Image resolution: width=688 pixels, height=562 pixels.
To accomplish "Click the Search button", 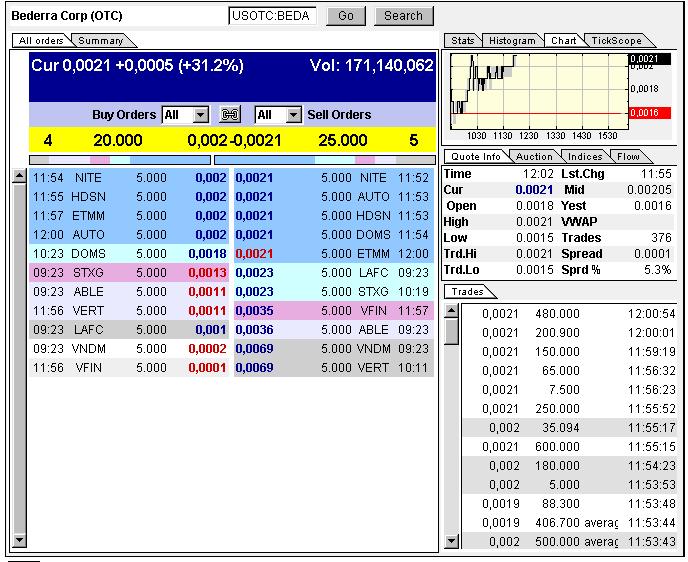I will [x=403, y=16].
